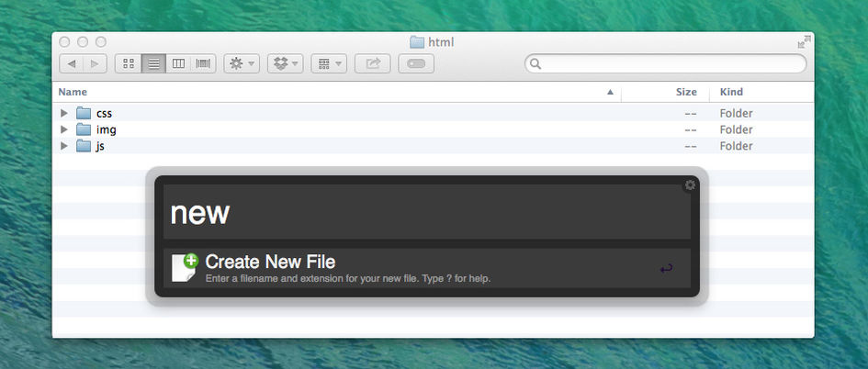Minimize the html Finder window
Viewport: 868px width, 369px height.
pos(83,42)
